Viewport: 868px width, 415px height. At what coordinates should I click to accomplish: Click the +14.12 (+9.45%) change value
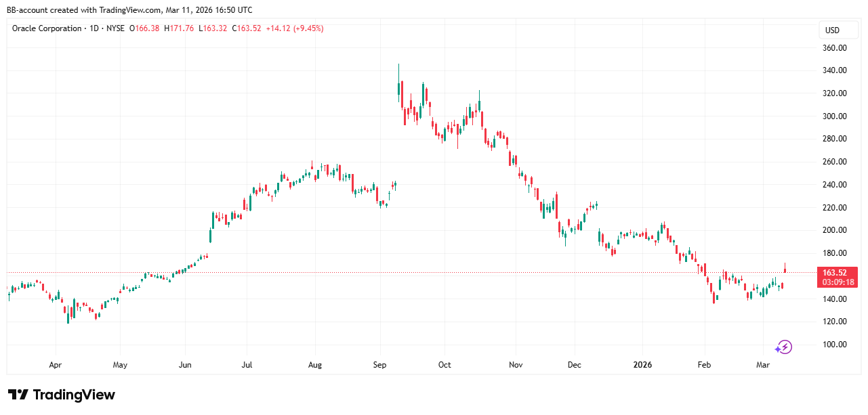[x=294, y=28]
